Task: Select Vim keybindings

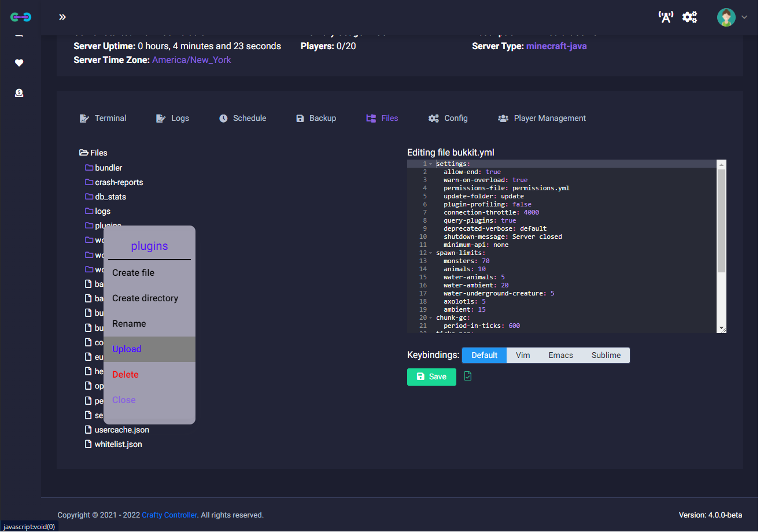Action: (523, 355)
